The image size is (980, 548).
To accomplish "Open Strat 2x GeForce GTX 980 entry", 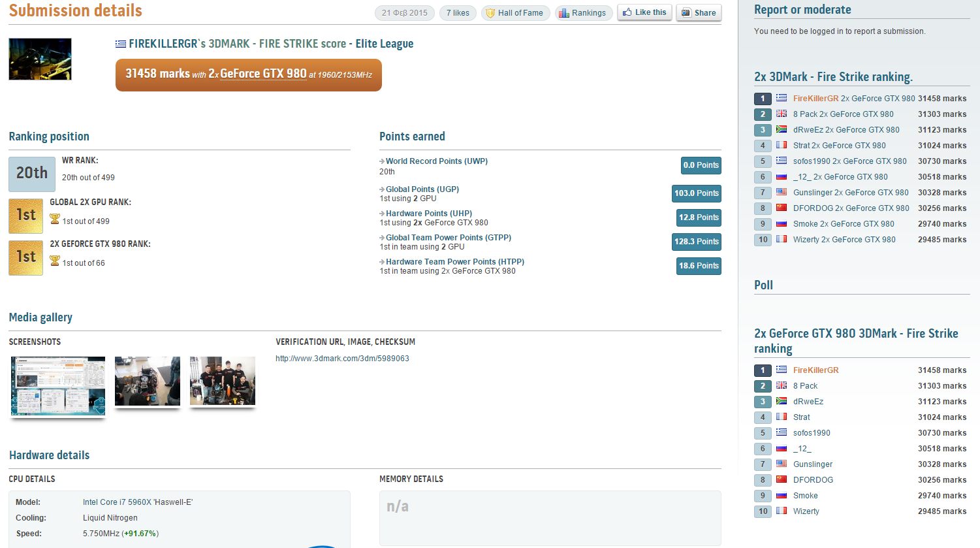I will pos(840,146).
